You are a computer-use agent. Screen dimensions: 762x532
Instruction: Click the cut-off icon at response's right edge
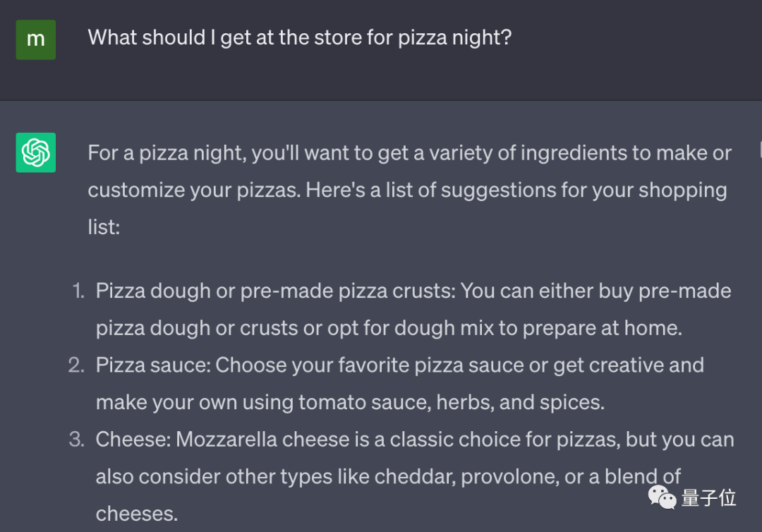pyautogui.click(x=759, y=150)
